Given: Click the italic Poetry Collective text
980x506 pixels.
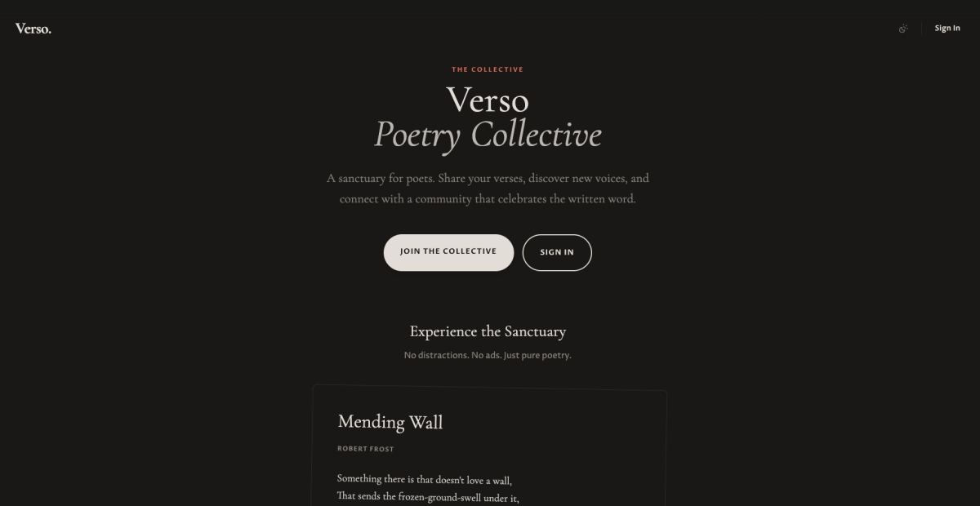Looking at the screenshot, I should click(x=488, y=133).
